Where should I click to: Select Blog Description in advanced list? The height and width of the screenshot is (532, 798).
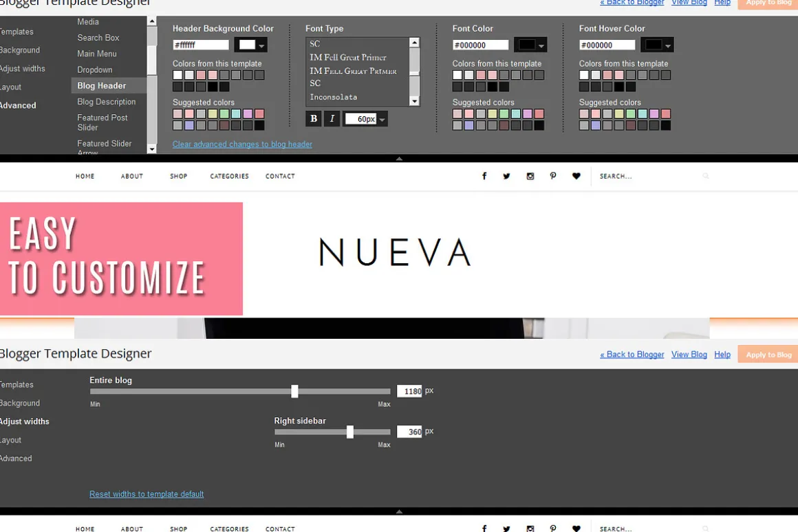point(107,102)
